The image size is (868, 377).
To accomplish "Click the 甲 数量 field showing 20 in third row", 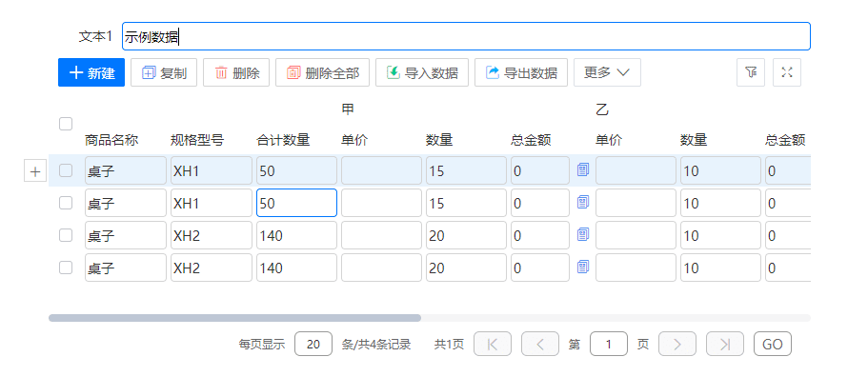I will coord(466,235).
